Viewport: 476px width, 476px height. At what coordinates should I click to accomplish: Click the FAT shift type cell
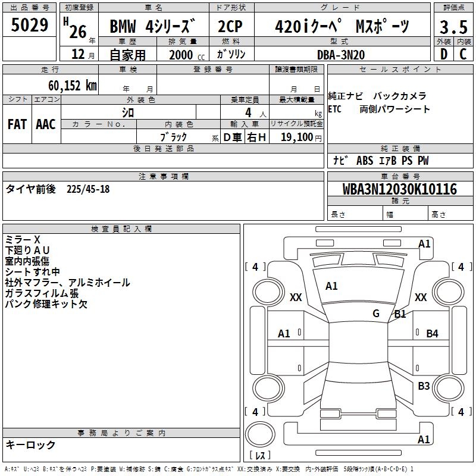click(17, 124)
